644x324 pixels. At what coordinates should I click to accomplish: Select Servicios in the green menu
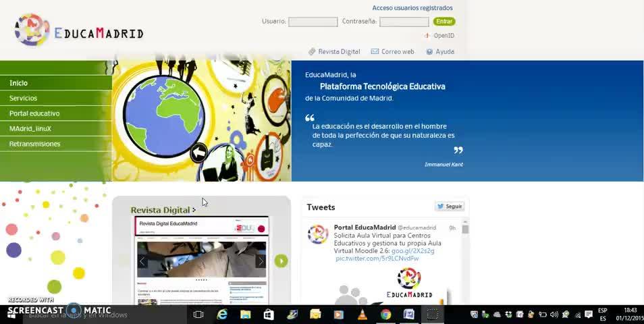click(x=56, y=98)
